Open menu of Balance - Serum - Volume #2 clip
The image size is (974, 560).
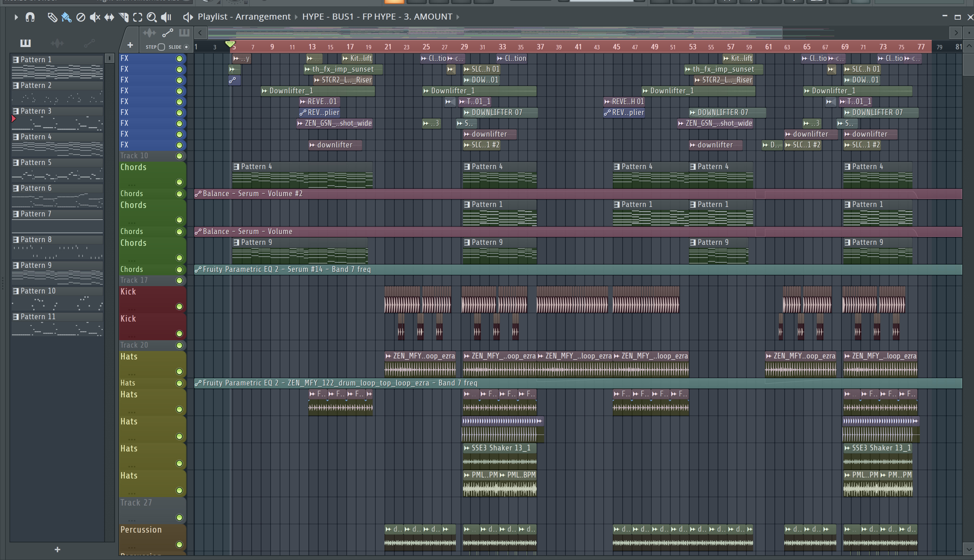pos(198,194)
